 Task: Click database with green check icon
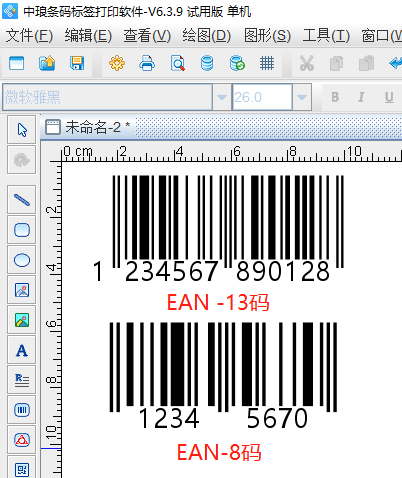(237, 63)
